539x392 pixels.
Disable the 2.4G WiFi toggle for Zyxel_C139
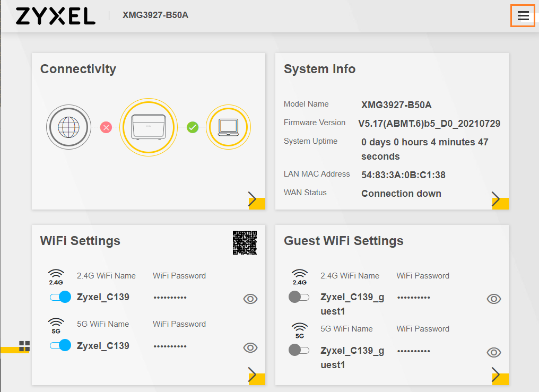coord(60,297)
